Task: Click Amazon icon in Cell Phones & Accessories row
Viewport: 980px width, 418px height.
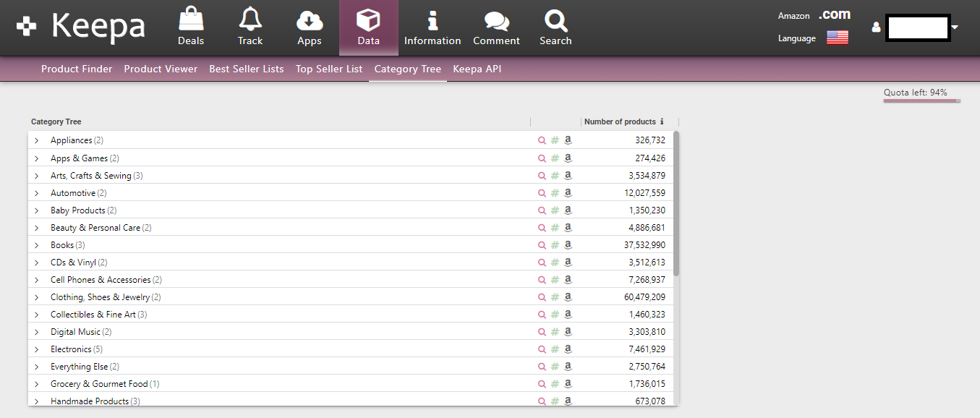Action: click(568, 279)
